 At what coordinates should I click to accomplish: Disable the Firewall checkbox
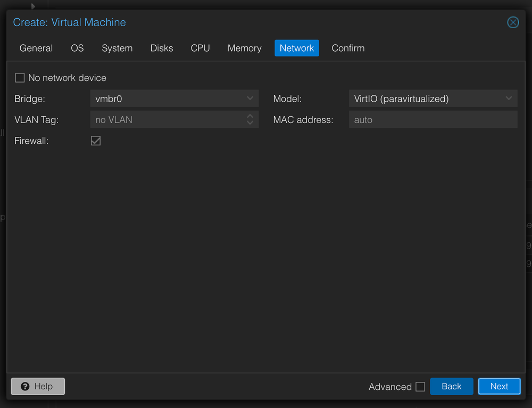(x=96, y=141)
